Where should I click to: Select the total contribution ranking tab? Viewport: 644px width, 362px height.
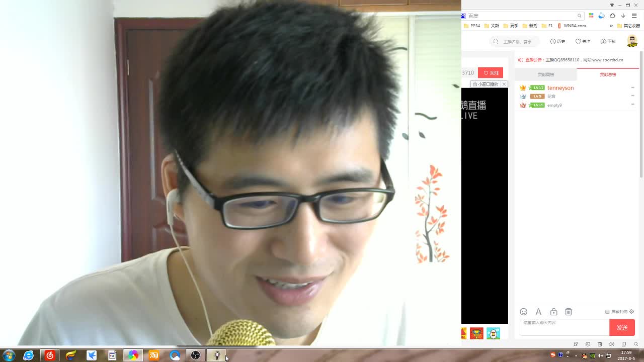tap(608, 74)
